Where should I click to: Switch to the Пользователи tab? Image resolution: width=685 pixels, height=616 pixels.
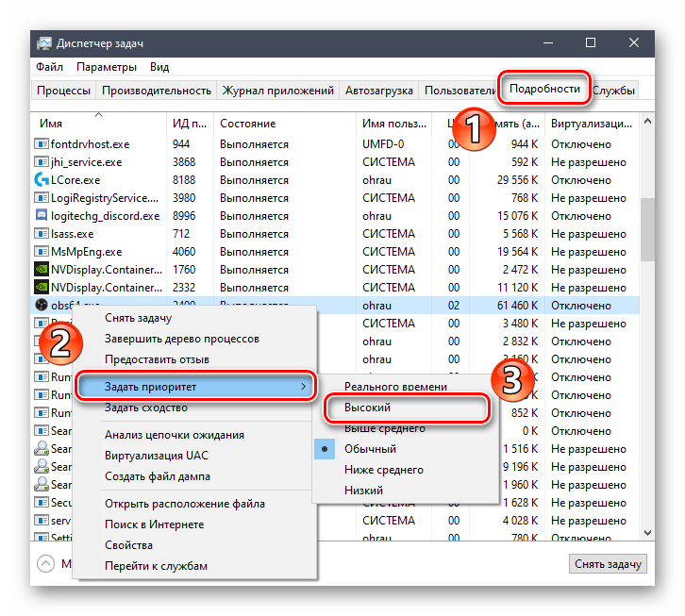pos(459,91)
